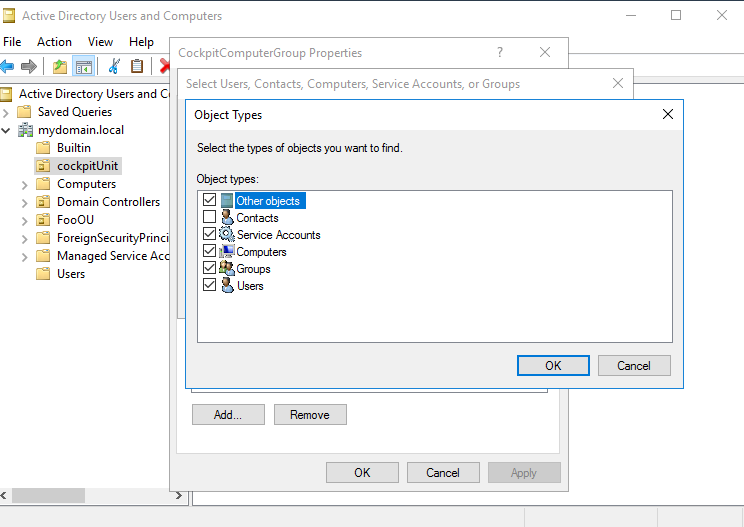This screenshot has height=527, width=744.
Task: Click the mydomain.local domain icon
Action: point(25,130)
